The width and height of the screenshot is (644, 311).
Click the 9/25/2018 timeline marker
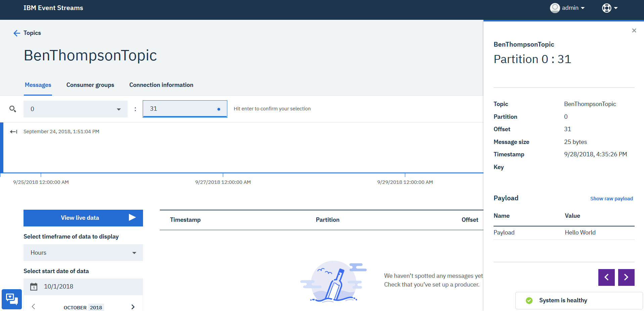41,182
